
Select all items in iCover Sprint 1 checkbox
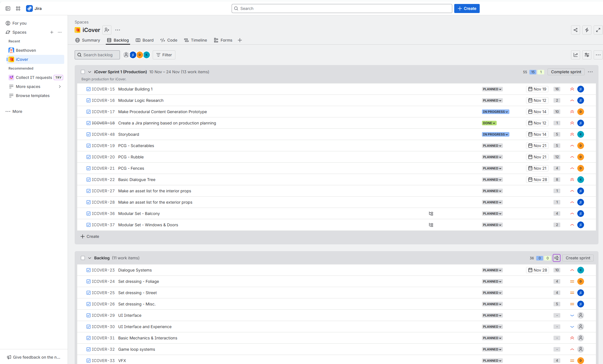[x=83, y=72]
